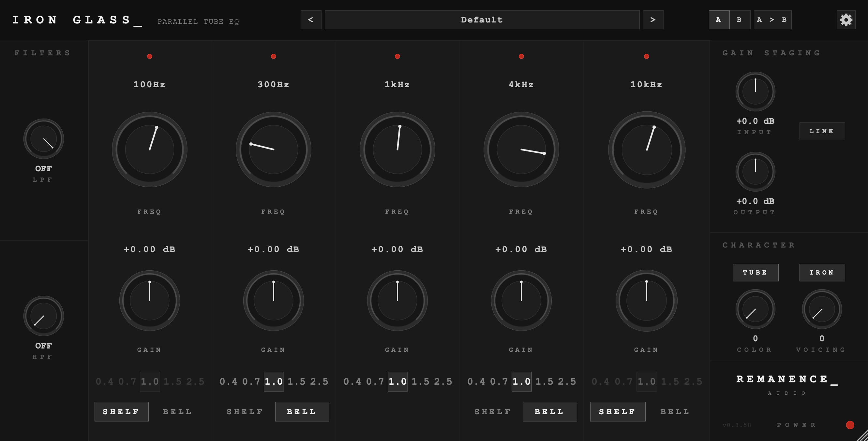Open the Default preset selector
868x441 pixels.
pos(482,20)
